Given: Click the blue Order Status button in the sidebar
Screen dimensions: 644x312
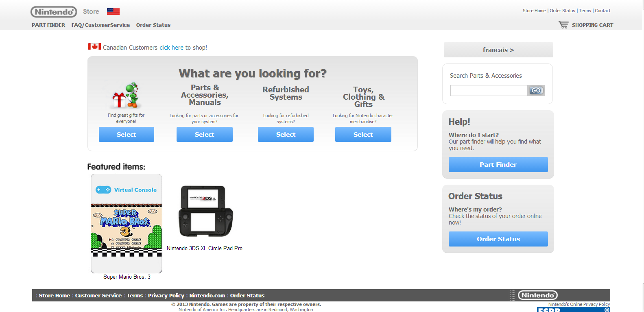Looking at the screenshot, I should 498,239.
